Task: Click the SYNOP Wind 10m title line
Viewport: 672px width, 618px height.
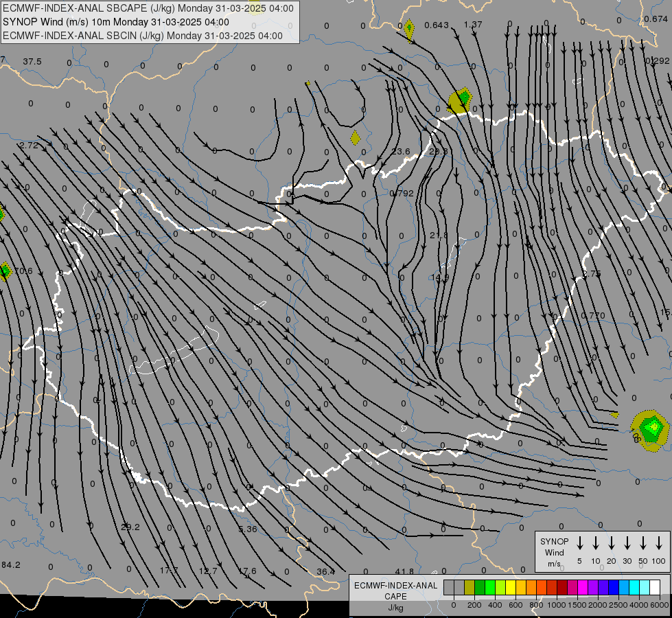Action: 116,22
